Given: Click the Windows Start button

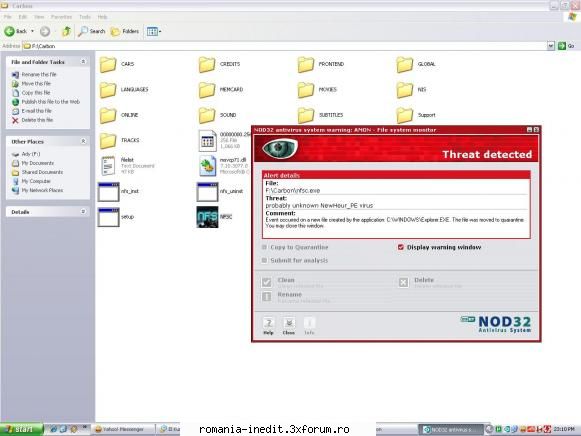Looking at the screenshot, I should [x=21, y=429].
